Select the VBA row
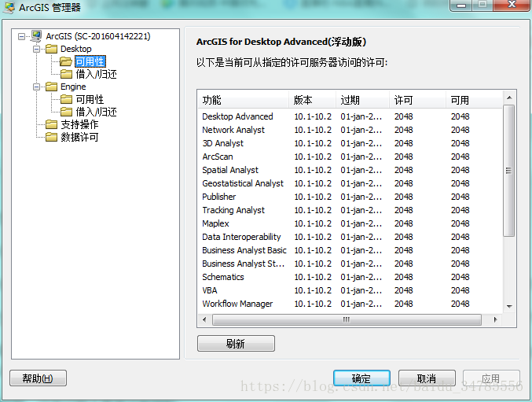The image size is (532, 402). click(350, 290)
